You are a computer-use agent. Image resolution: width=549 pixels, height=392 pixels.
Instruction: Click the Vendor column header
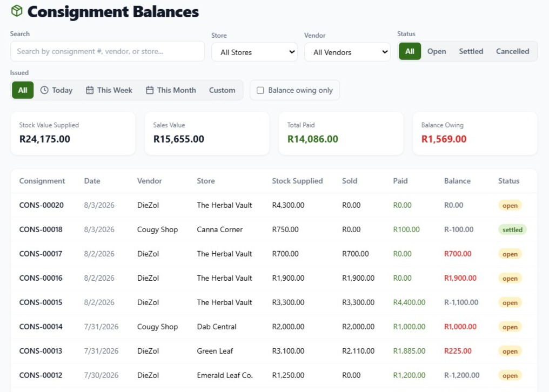[150, 181]
